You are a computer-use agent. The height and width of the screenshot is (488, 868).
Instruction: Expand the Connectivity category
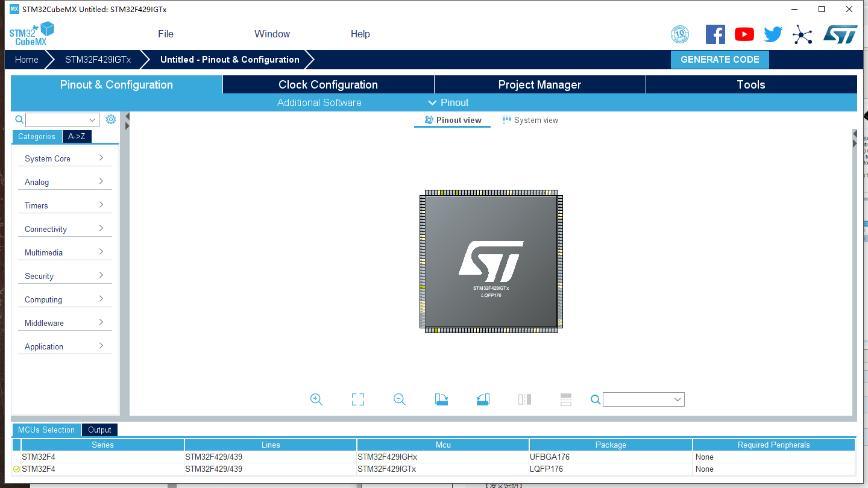point(64,229)
